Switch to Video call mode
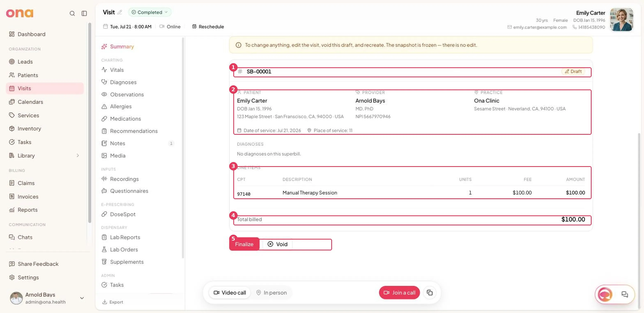Screen dimensions: 644x313 tap(230, 292)
